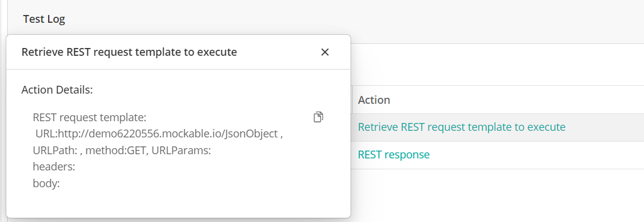Click the body line in details
The image size is (644, 222).
[x=46, y=184]
